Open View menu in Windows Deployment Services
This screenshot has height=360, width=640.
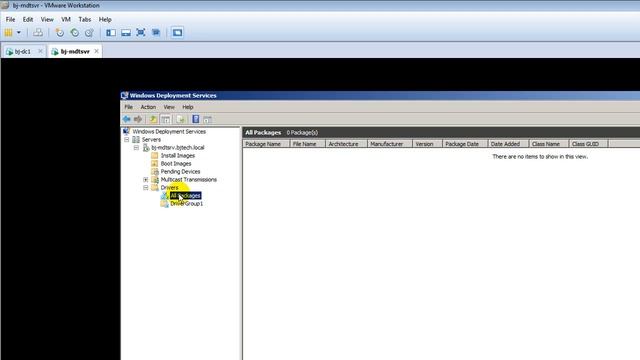[169, 107]
